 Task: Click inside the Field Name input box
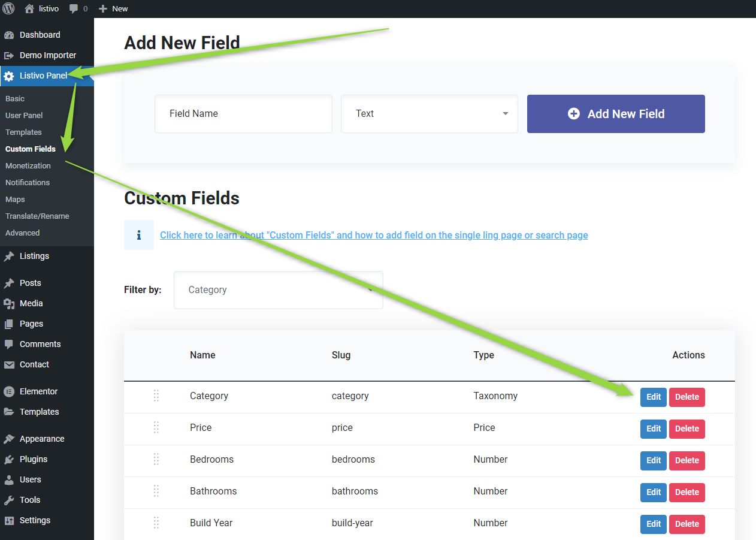coord(243,114)
